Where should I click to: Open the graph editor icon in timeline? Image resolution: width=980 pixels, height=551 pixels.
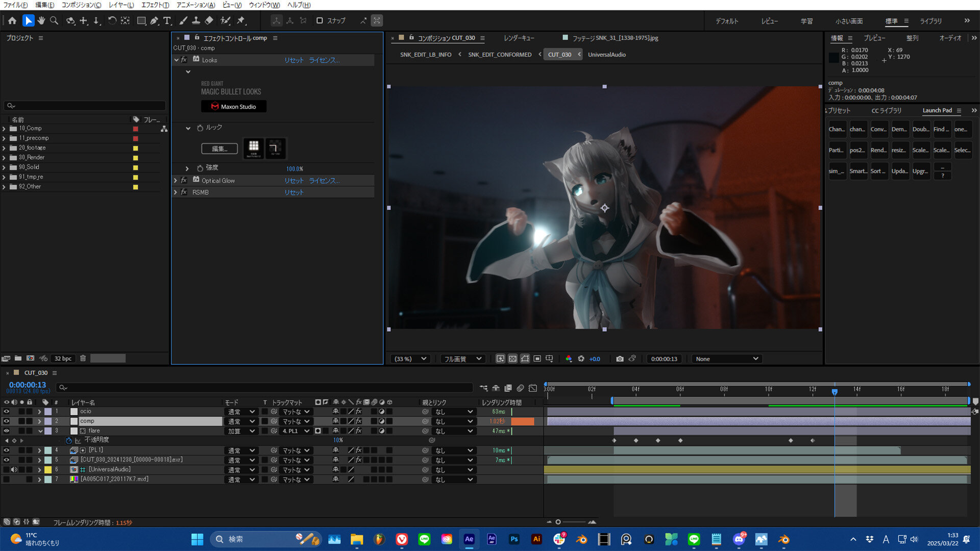click(533, 388)
